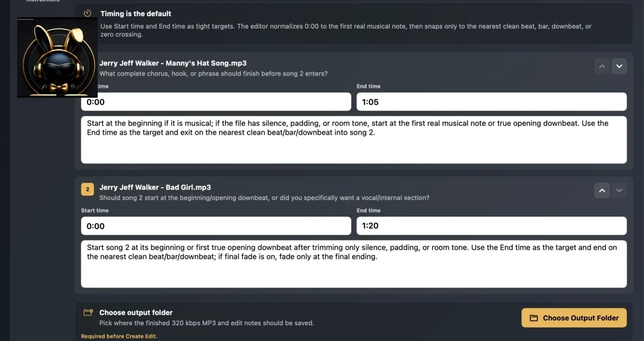Click the stopwatch icon beside Timing is the default
The width and height of the screenshot is (644, 341).
[87, 13]
